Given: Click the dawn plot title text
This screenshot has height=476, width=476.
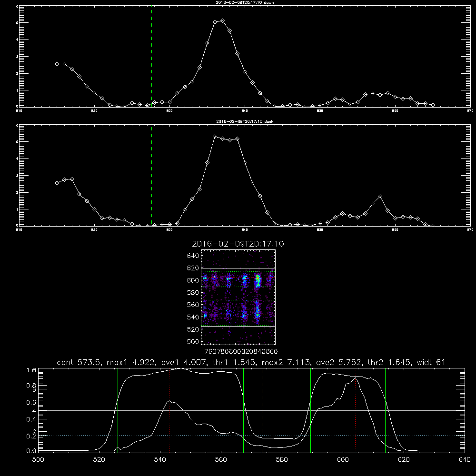Looking at the screenshot, I should [245, 2].
